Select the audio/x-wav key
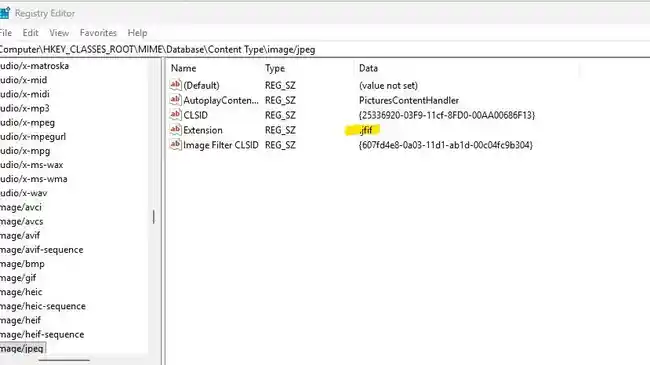 [24, 193]
